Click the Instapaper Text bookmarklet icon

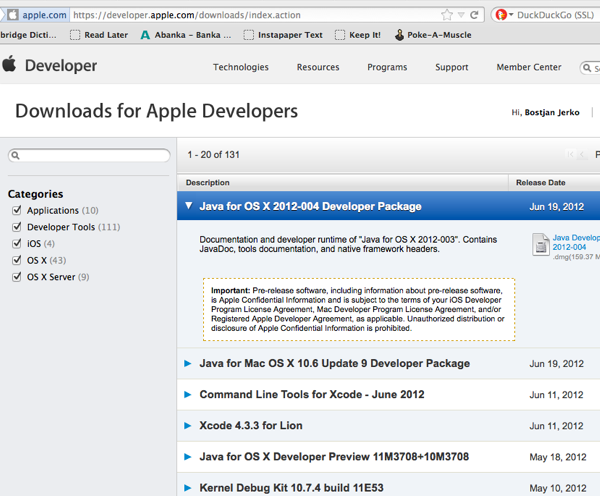point(249,35)
